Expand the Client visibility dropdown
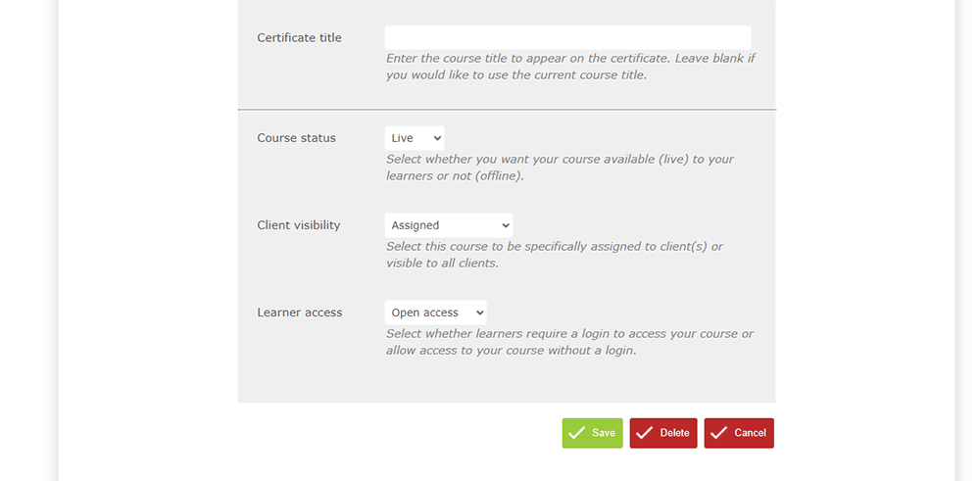Image resolution: width=980 pixels, height=481 pixels. tap(448, 225)
